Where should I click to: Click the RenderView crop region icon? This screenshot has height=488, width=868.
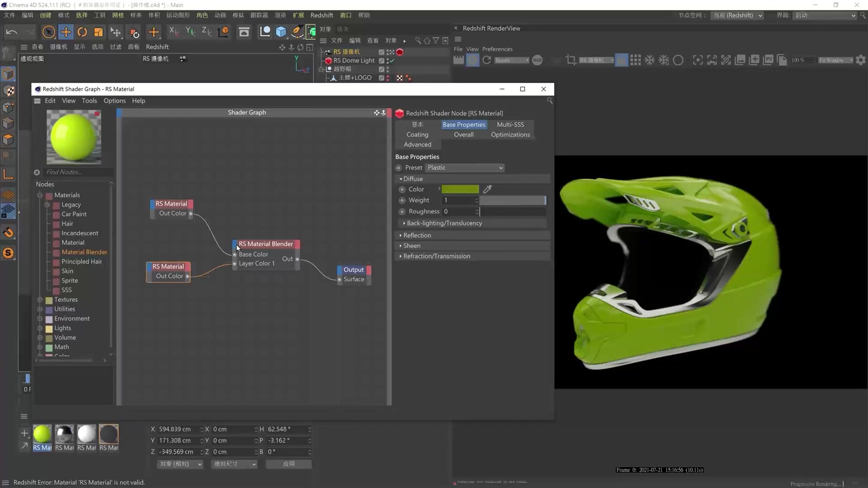pyautogui.click(x=571, y=60)
